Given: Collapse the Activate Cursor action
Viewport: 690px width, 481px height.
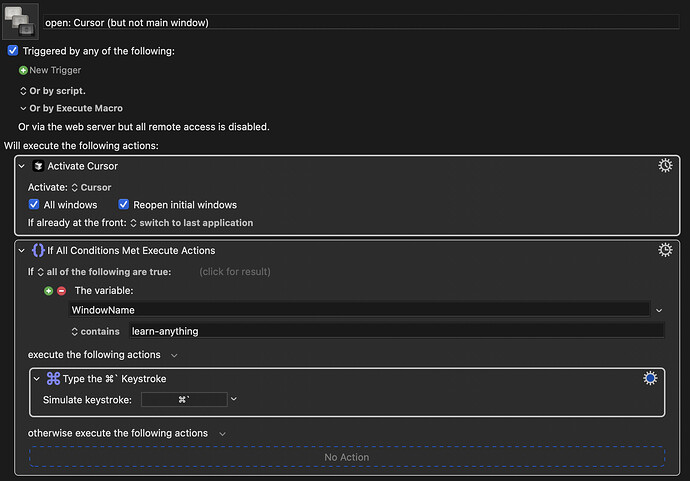Looking at the screenshot, I should tap(22, 166).
